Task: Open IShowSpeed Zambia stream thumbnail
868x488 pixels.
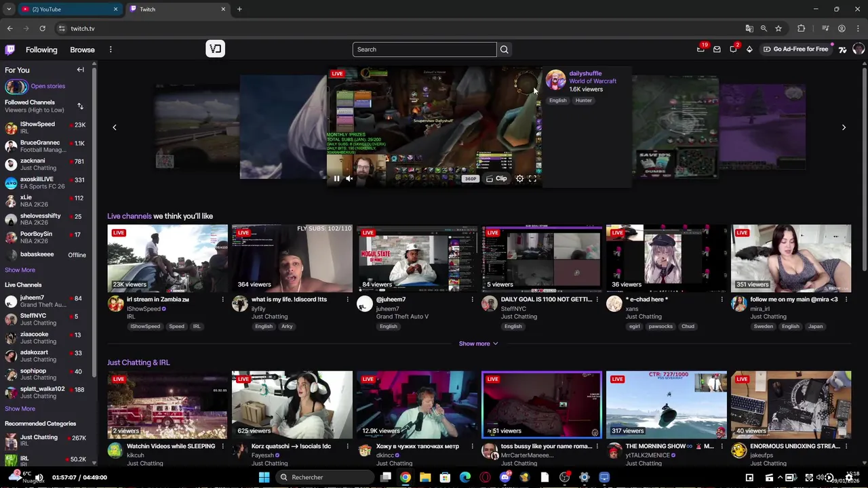Action: [x=167, y=258]
